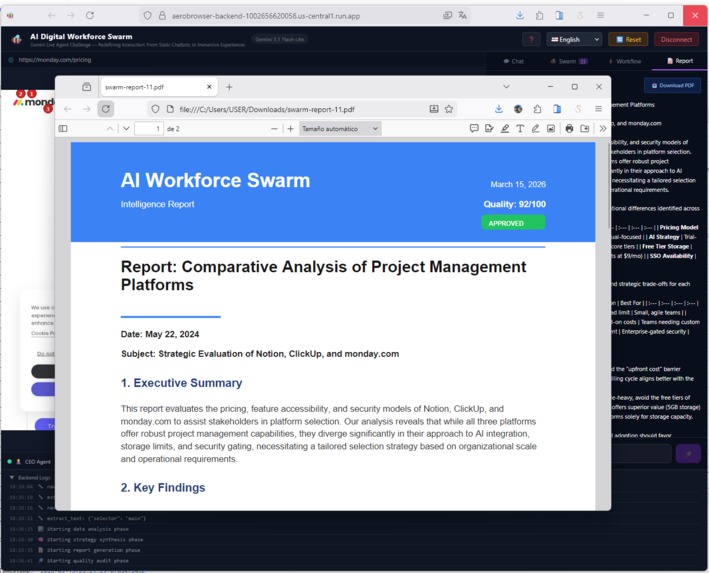Screen dimensions: 709x573
Task: Click the PDF page number field
Action: (x=149, y=129)
